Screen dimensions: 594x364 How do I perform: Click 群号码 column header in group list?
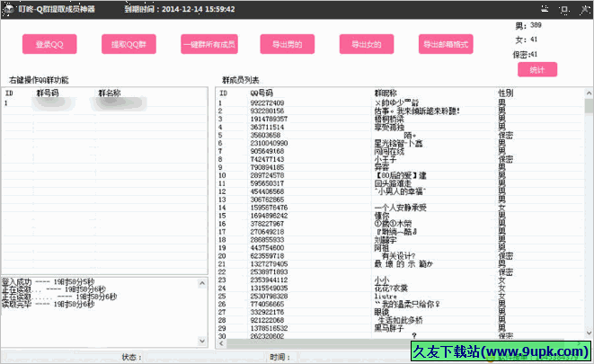pos(48,93)
